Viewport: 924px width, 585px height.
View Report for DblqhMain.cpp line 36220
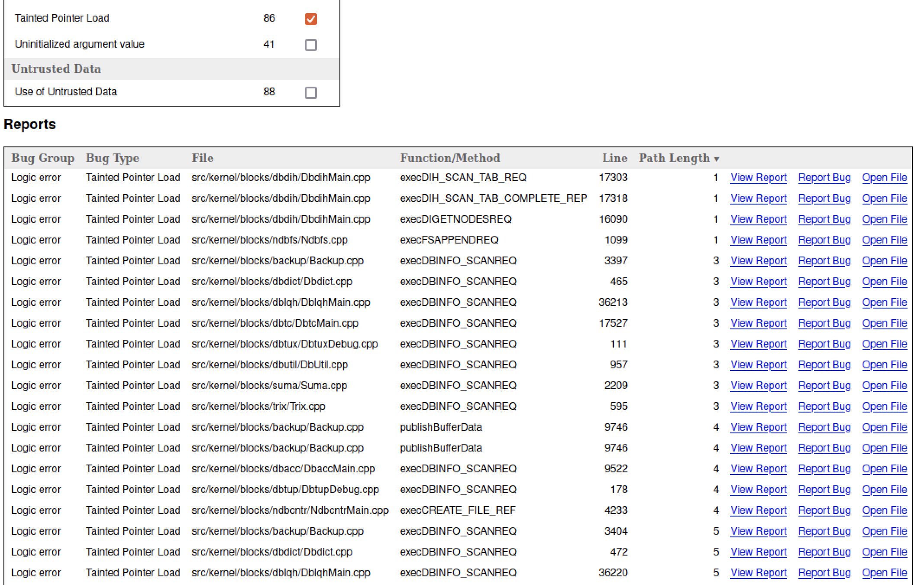(x=758, y=573)
